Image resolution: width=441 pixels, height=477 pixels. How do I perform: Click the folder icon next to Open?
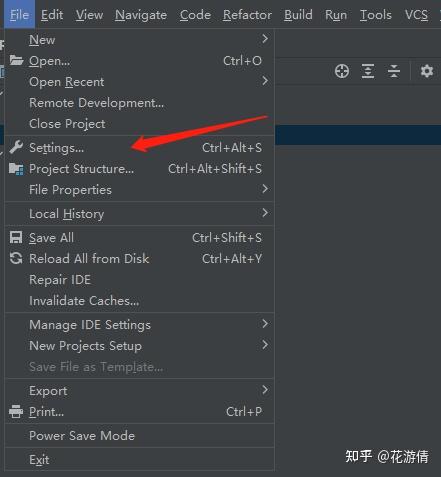click(x=16, y=60)
